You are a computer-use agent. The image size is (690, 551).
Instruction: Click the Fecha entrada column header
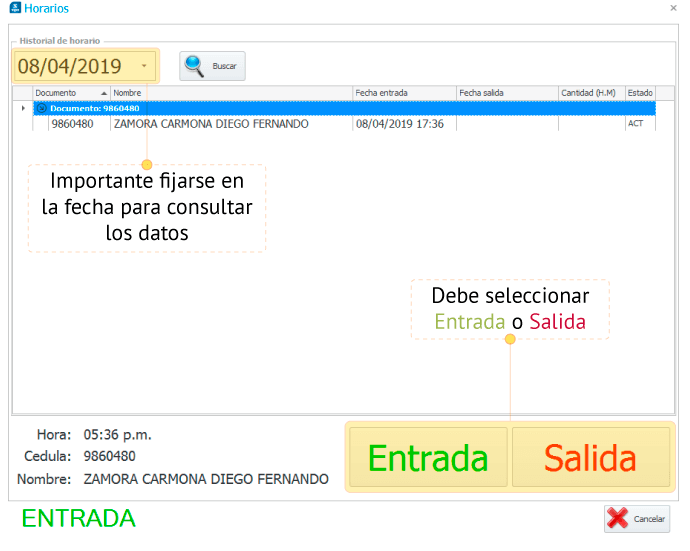point(404,93)
